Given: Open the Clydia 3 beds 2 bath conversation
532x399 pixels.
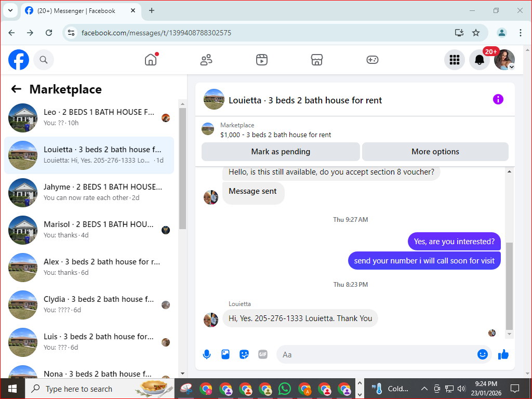Looking at the screenshot, I should (89, 304).
